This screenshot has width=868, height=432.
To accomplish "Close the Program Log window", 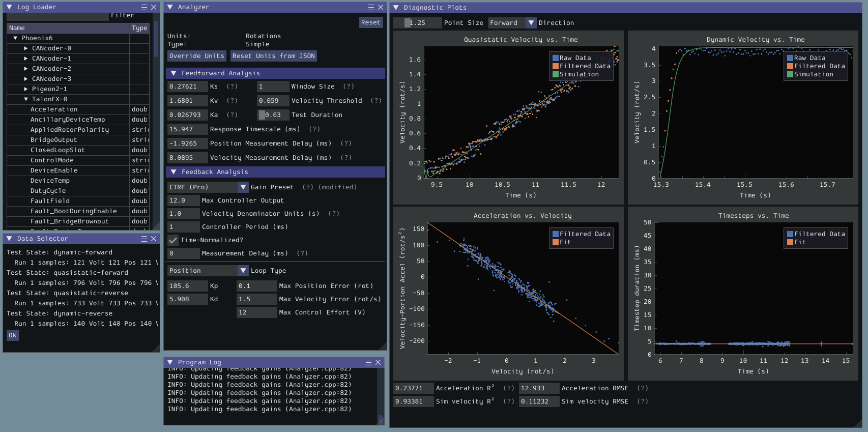I will [378, 362].
